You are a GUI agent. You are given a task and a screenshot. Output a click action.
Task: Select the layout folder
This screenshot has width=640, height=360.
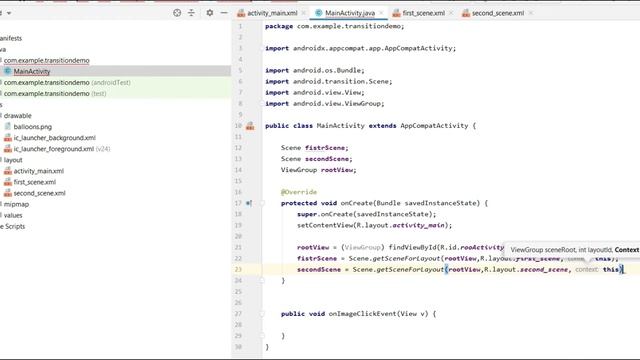point(13,160)
